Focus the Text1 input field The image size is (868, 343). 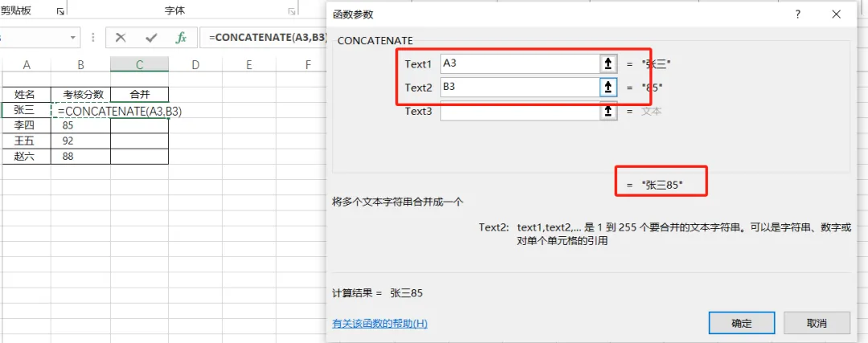coord(518,63)
